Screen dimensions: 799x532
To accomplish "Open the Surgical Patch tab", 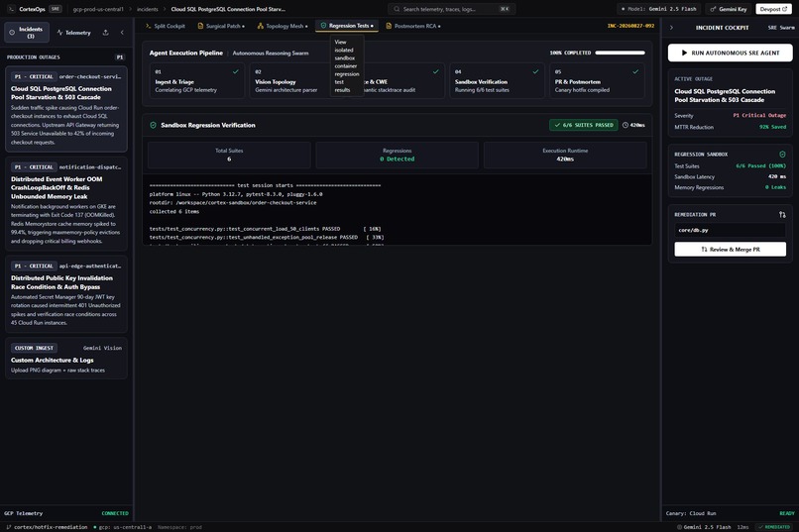I will point(221,26).
